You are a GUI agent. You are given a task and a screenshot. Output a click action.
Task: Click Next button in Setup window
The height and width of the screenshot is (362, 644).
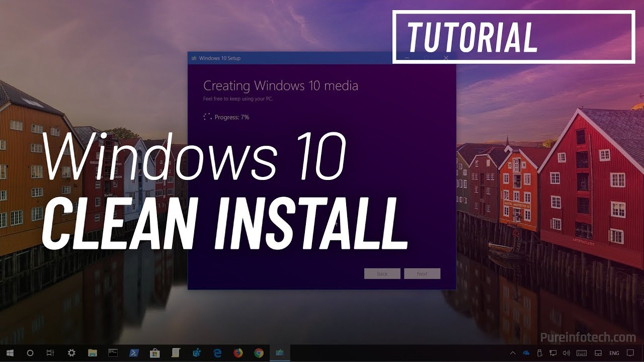[x=422, y=274]
